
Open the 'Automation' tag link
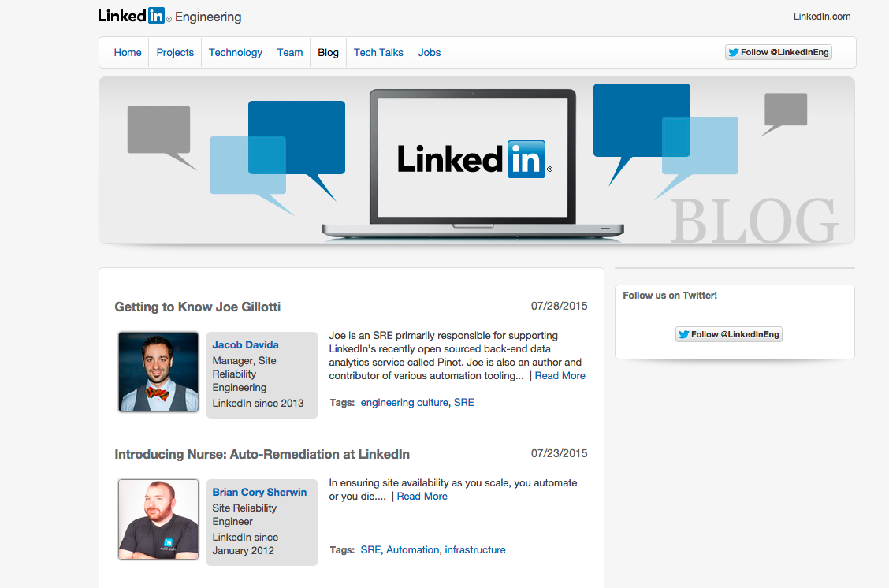[x=412, y=549]
